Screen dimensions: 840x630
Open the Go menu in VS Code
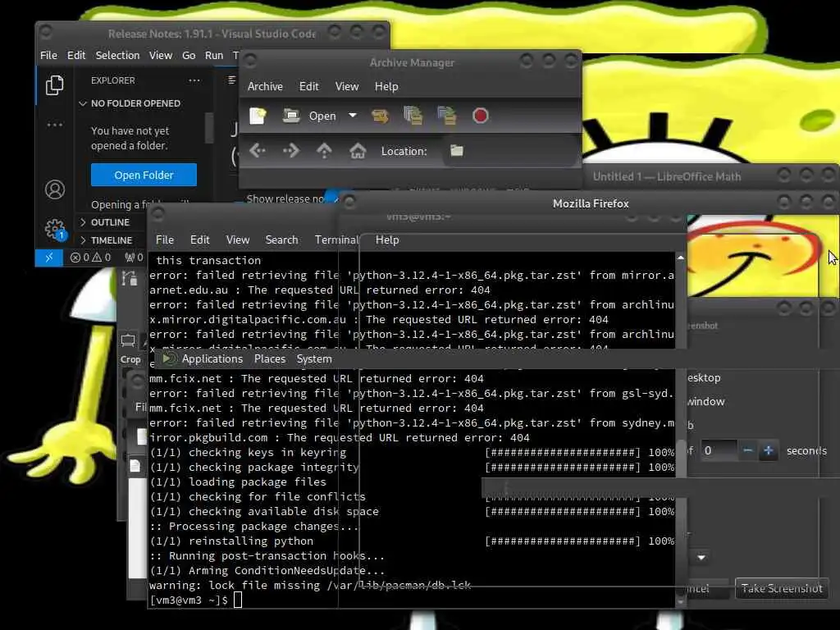point(189,55)
